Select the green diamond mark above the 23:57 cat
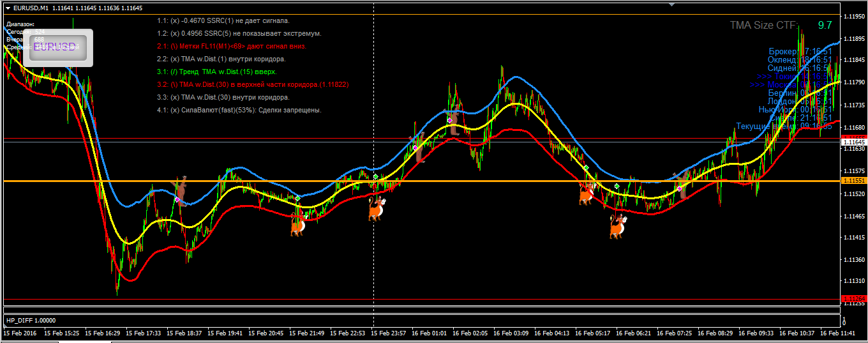 (376, 177)
